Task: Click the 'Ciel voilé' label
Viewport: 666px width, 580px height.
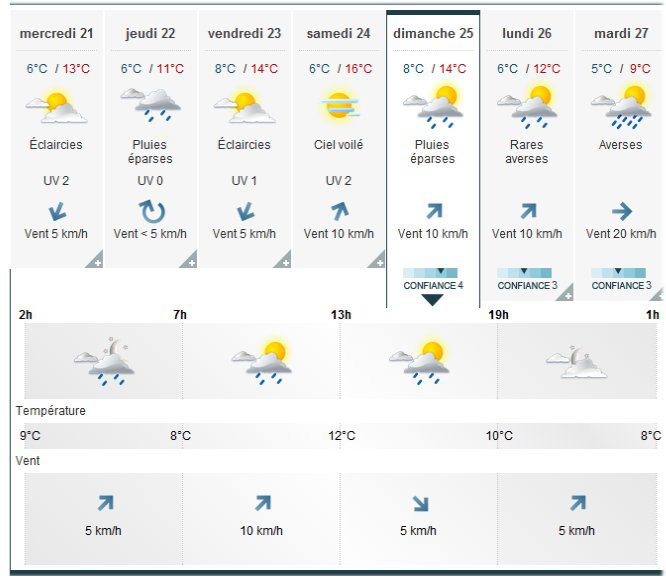Action: coord(339,145)
